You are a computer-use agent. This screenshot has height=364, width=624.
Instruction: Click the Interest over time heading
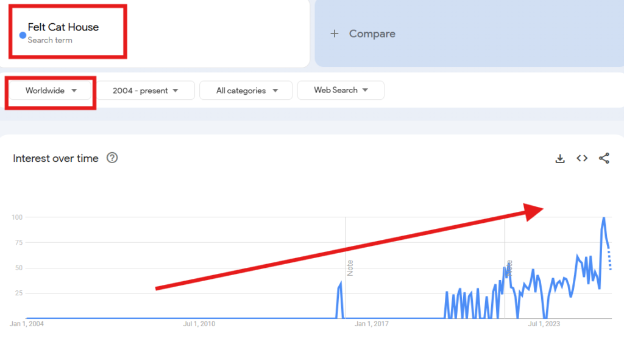pyautogui.click(x=55, y=158)
